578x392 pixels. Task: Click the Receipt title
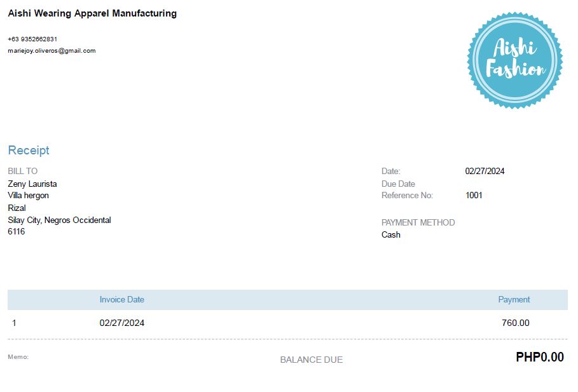(x=29, y=151)
